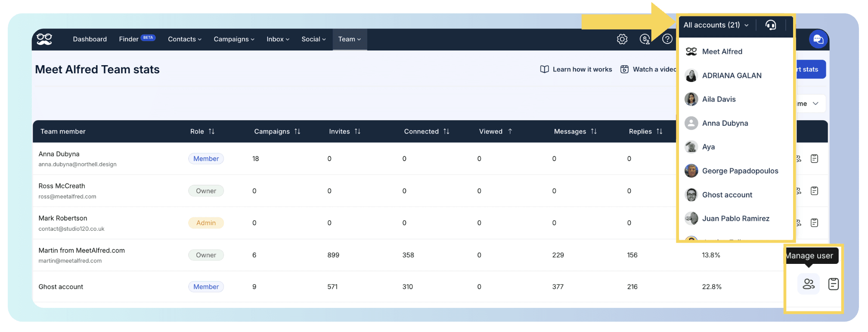Click Manage user icon for Ghost account
This screenshot has width=868, height=332.
tap(809, 284)
